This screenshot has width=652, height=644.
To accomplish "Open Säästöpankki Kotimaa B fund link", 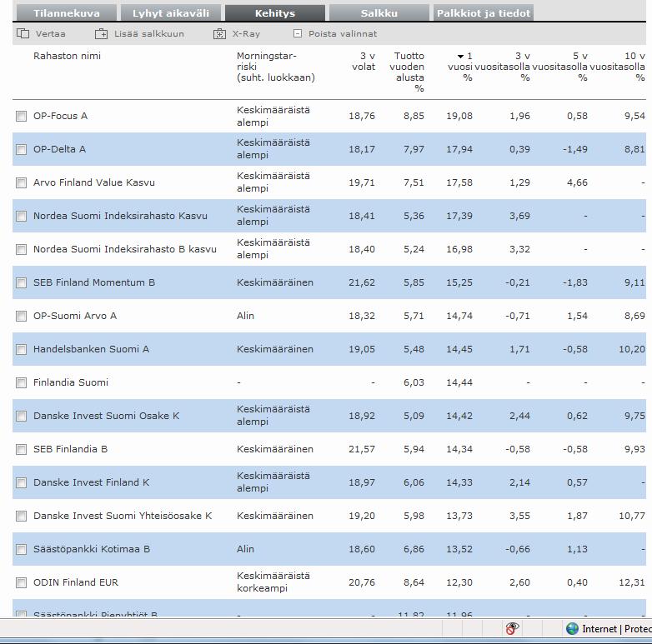I will pyautogui.click(x=92, y=549).
